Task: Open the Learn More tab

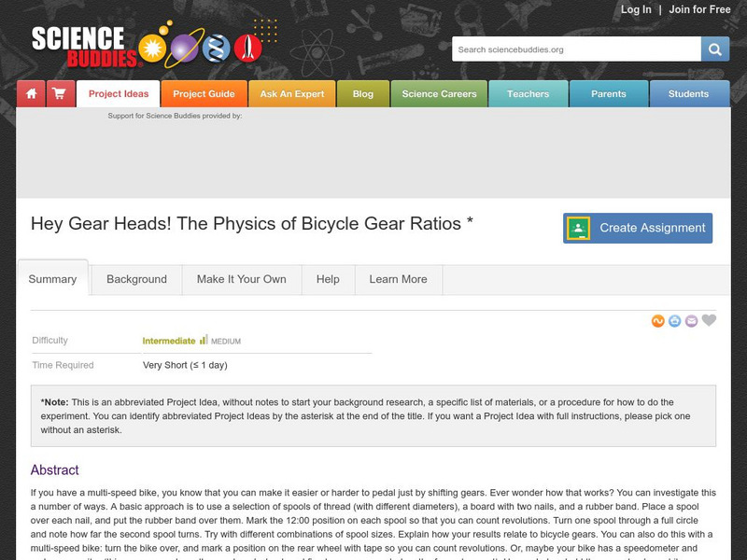Action: pyautogui.click(x=399, y=279)
